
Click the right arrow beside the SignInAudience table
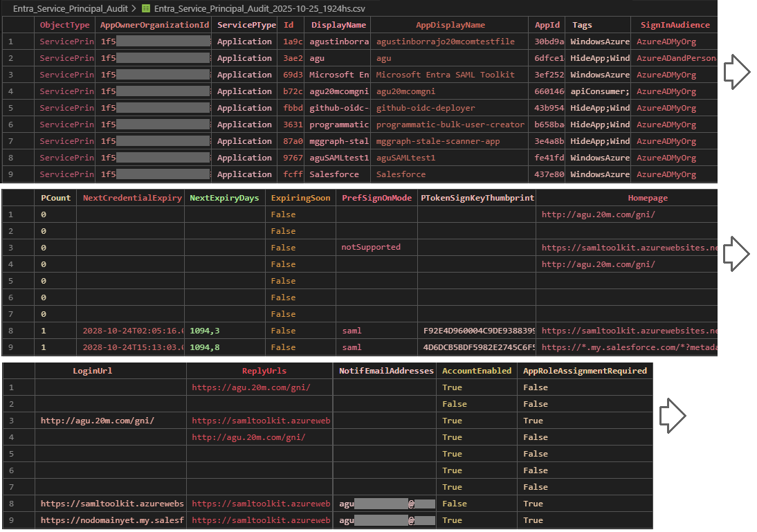[x=737, y=73]
